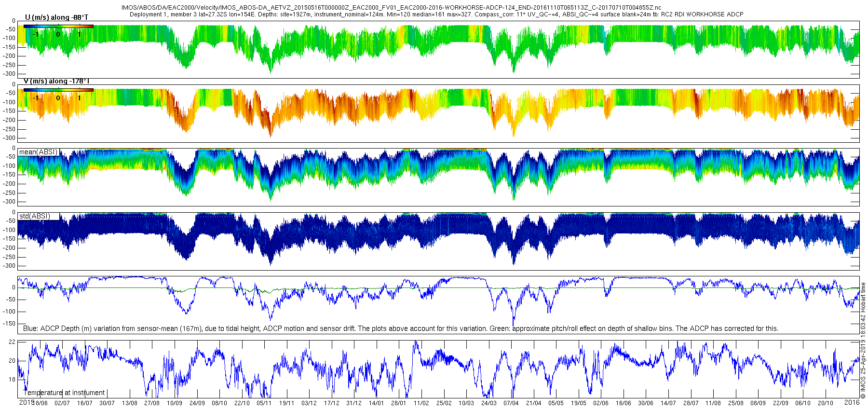Click the '02/07' date tick label
Image resolution: width=868 pixels, height=410 pixels.
[62, 403]
